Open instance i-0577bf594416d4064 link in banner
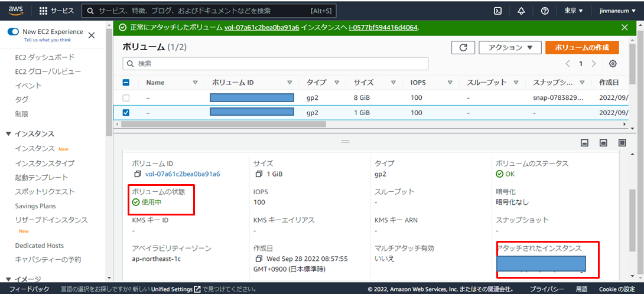This screenshot has height=294, width=644. pyautogui.click(x=383, y=28)
